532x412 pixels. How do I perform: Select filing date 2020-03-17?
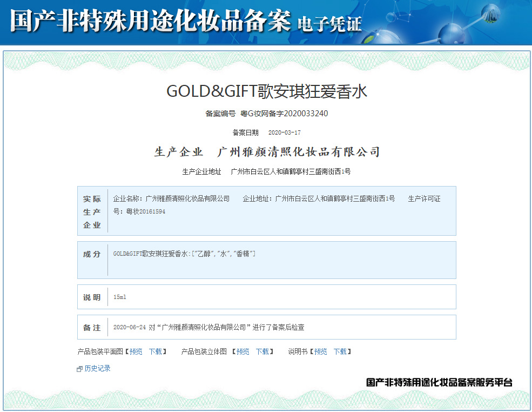click(x=284, y=133)
